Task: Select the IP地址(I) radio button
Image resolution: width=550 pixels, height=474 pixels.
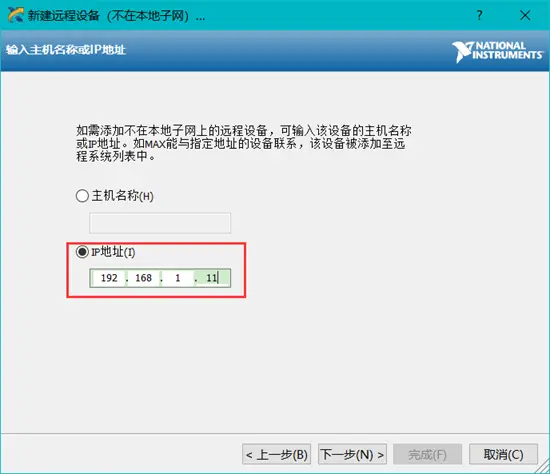Action: [x=82, y=252]
